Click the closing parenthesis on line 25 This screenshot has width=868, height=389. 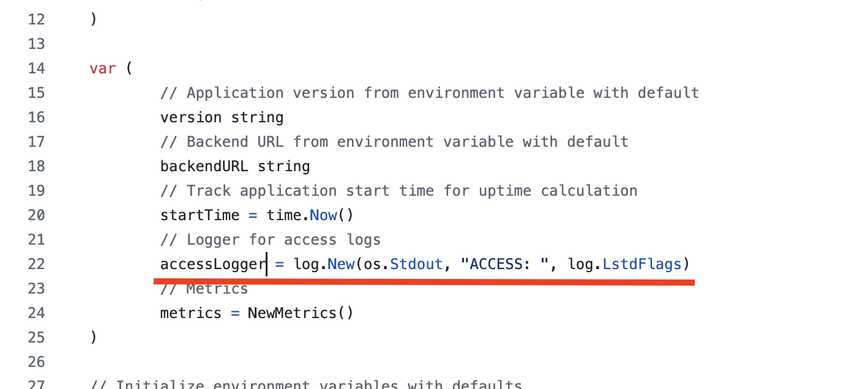(x=93, y=338)
